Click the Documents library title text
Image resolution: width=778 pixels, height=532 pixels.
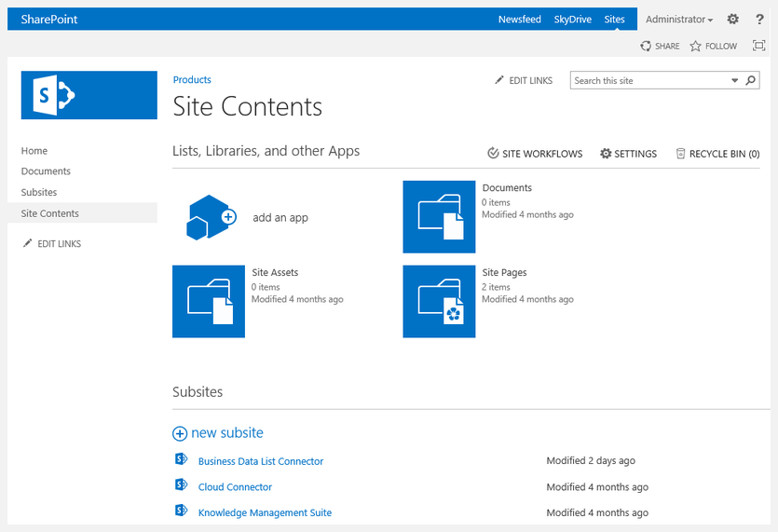pos(507,187)
